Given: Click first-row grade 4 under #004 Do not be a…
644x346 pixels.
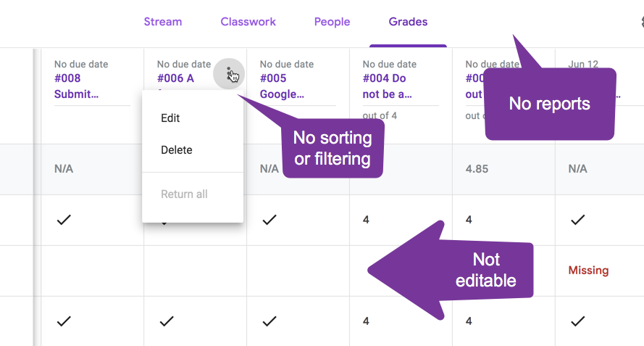Looking at the screenshot, I should point(366,220).
